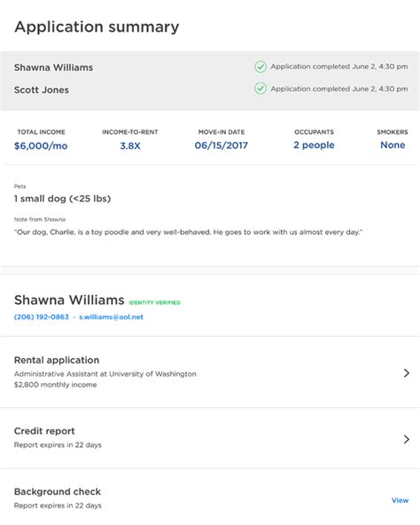This screenshot has width=420, height=525.
Task: Select Shawna Williams in applicant list
Action: click(53, 67)
